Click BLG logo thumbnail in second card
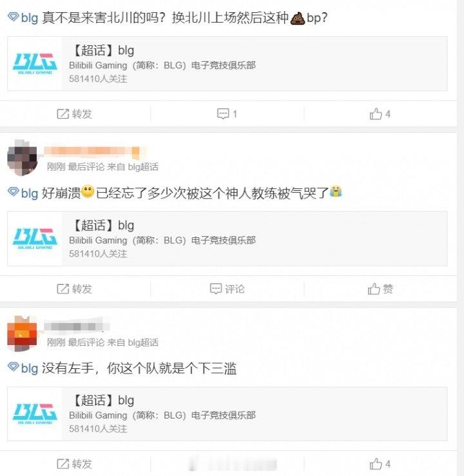The height and width of the screenshot is (476, 464). pyautogui.click(x=35, y=238)
